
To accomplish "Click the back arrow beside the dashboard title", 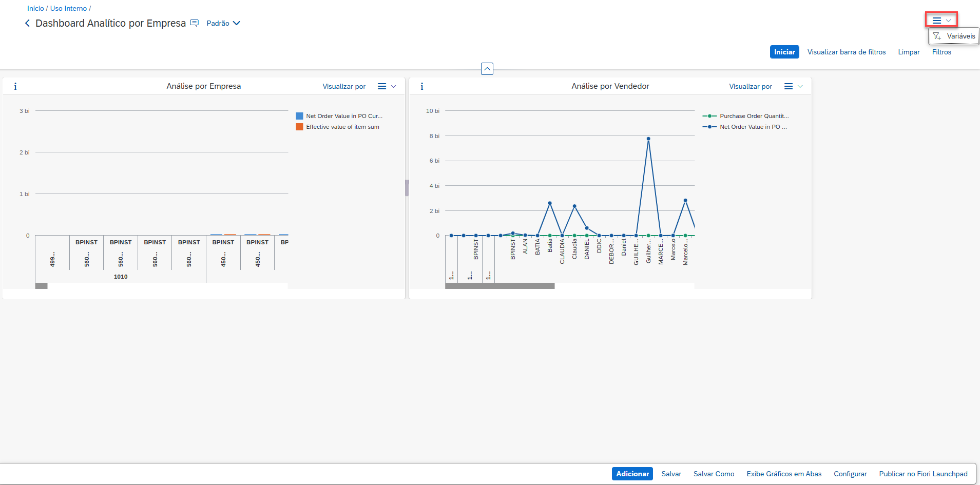I will 27,23.
